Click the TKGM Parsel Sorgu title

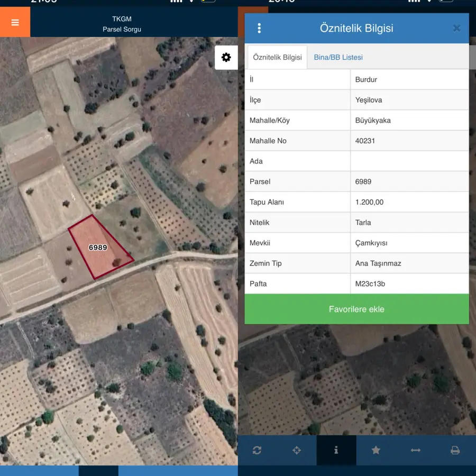(x=122, y=24)
